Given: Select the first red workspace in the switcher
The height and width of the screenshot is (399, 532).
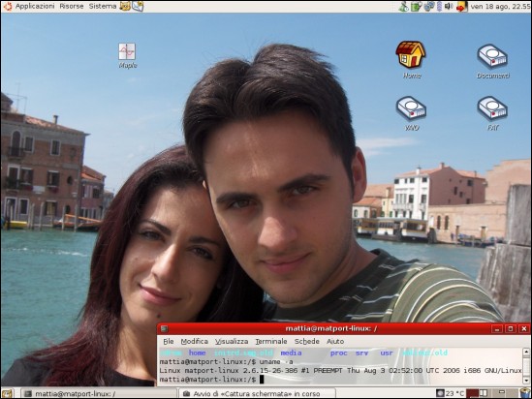Looking at the screenshot, I should 472,393.
